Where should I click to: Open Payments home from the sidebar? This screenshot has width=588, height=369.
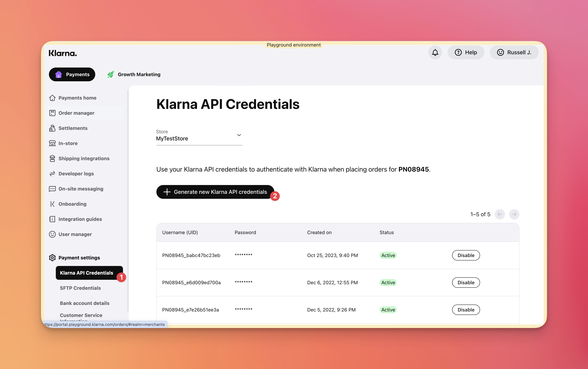[77, 98]
